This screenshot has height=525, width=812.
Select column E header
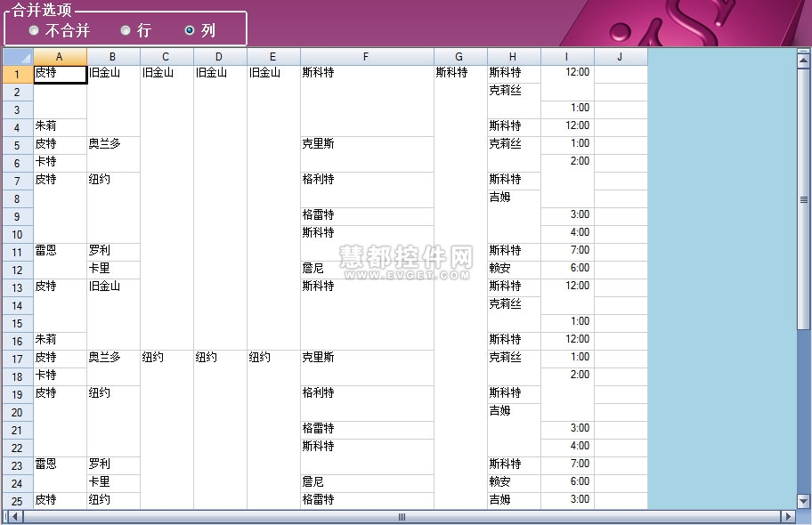[x=273, y=56]
